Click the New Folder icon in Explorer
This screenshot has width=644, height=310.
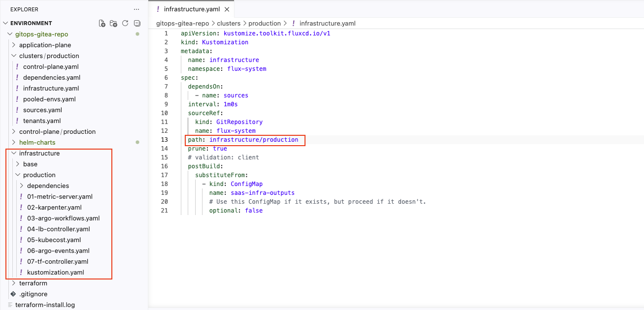[113, 23]
